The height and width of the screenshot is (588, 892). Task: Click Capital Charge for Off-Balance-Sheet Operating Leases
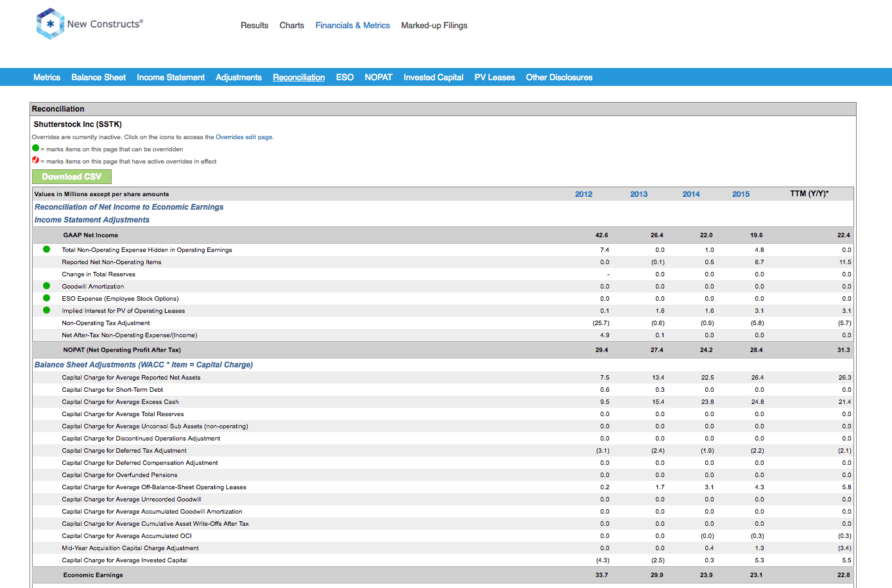[154, 487]
